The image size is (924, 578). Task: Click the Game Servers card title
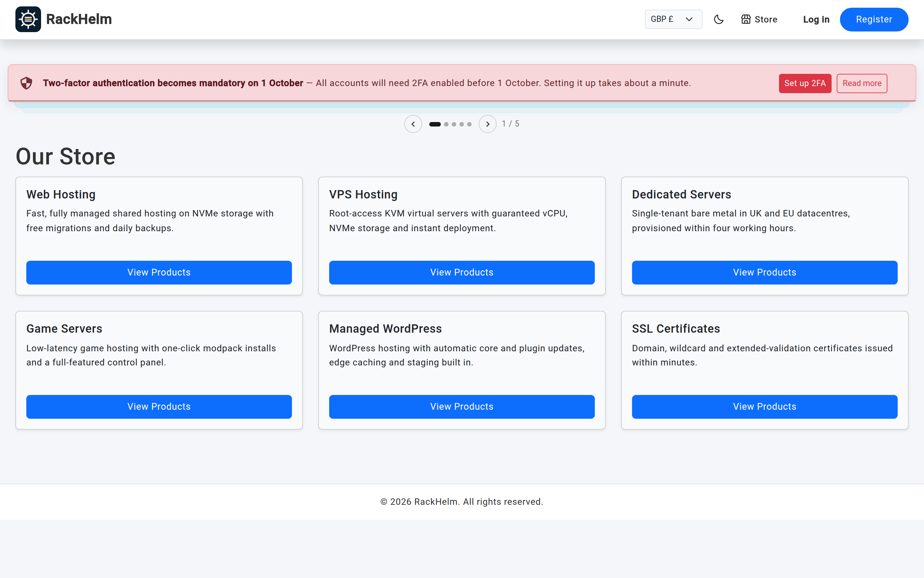(64, 329)
